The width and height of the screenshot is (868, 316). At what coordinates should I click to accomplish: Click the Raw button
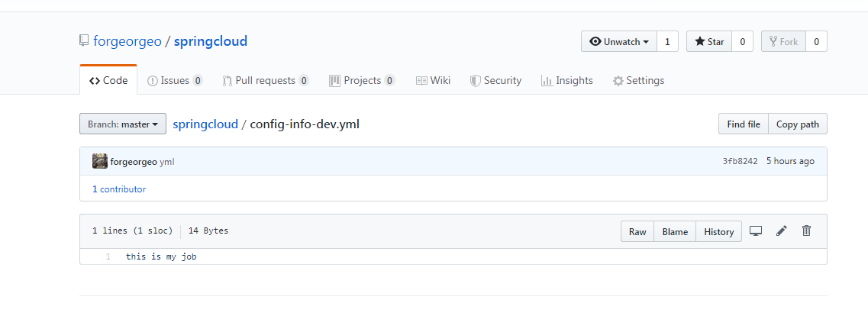[637, 231]
